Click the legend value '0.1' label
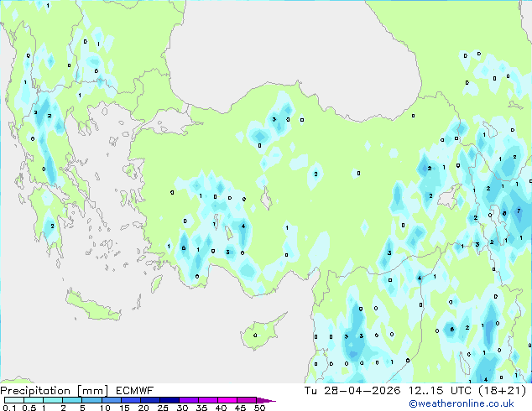532x411 pixels. (9, 408)
